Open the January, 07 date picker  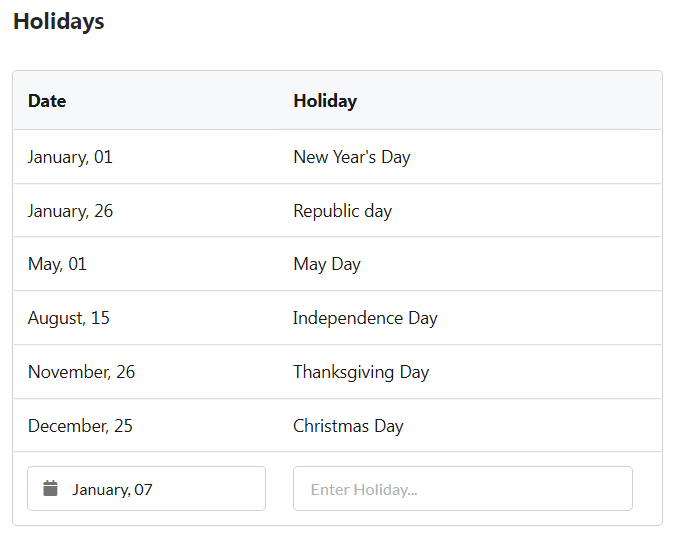pyautogui.click(x=147, y=488)
